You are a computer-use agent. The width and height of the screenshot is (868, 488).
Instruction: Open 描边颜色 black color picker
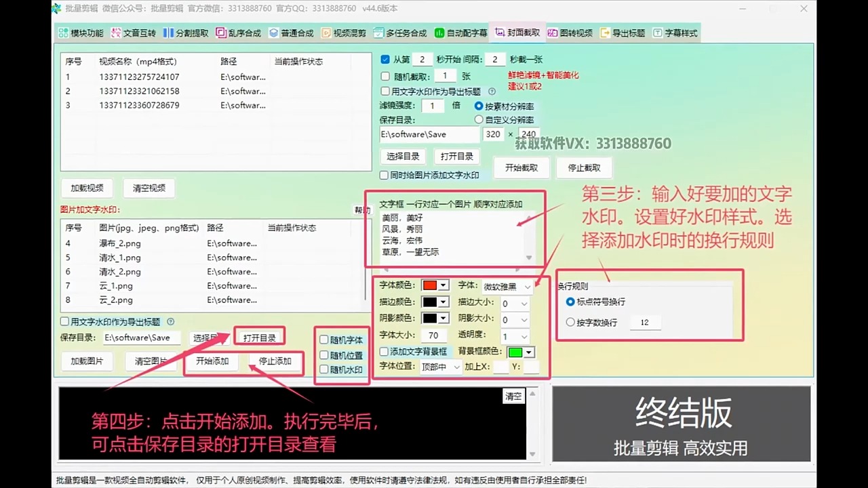435,302
